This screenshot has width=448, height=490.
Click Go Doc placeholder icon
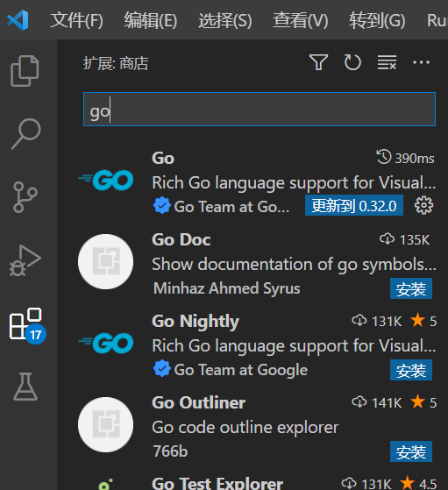106,261
